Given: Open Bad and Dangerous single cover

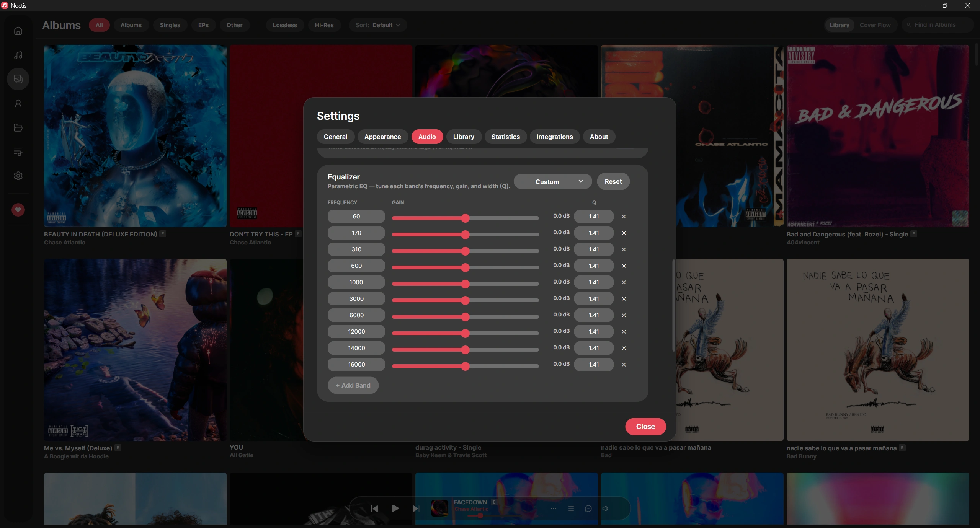Looking at the screenshot, I should (878, 136).
